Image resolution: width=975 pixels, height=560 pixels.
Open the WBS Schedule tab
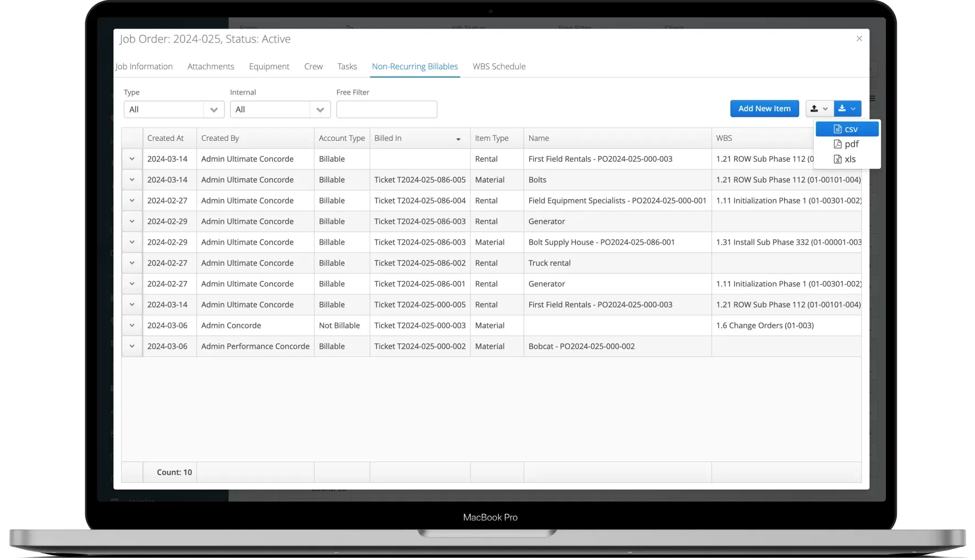coord(499,66)
